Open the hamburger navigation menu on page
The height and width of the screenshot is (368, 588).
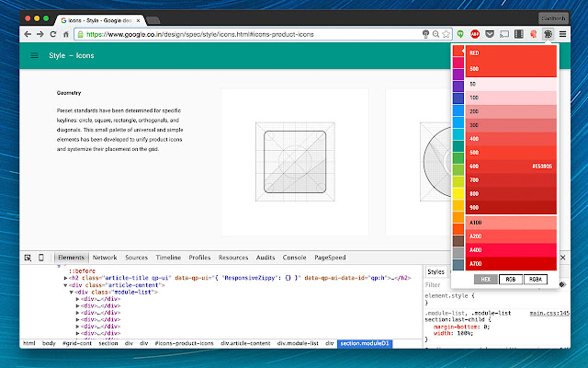coord(35,56)
